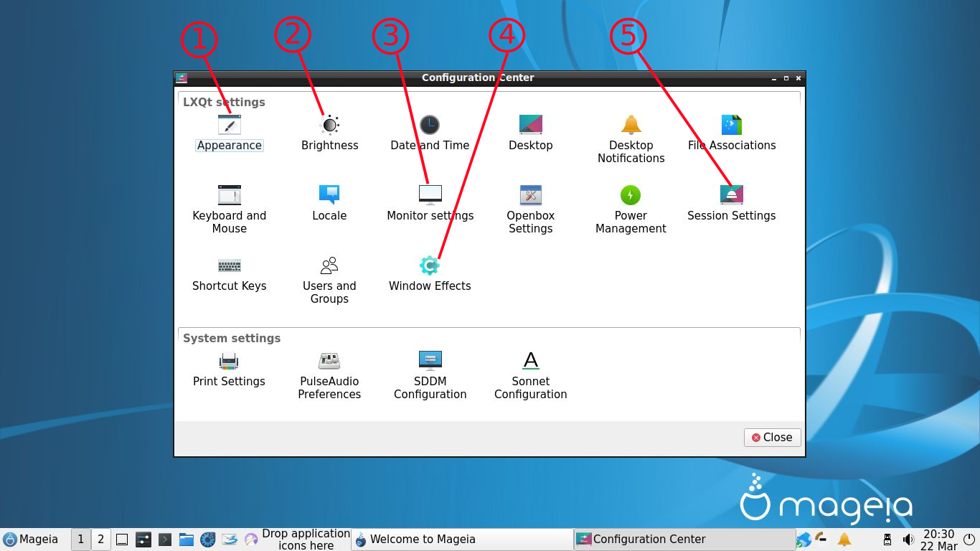Open Openbox Settings icon
Screen dimensions: 980x551
click(531, 195)
